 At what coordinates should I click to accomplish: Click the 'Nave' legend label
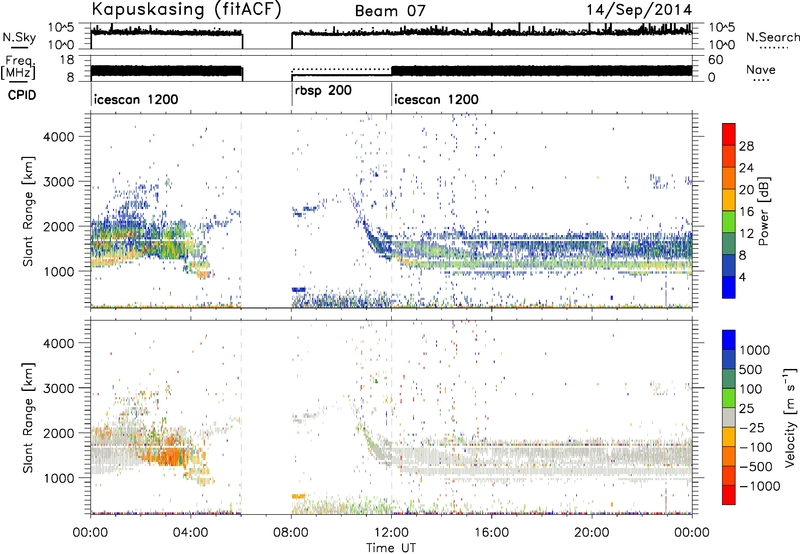[761, 69]
